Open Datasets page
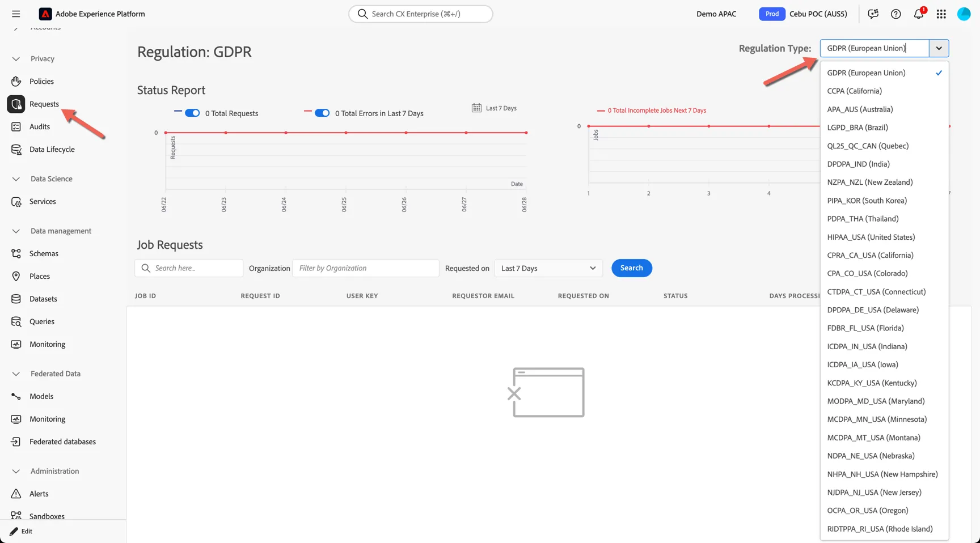980x543 pixels. pos(43,299)
